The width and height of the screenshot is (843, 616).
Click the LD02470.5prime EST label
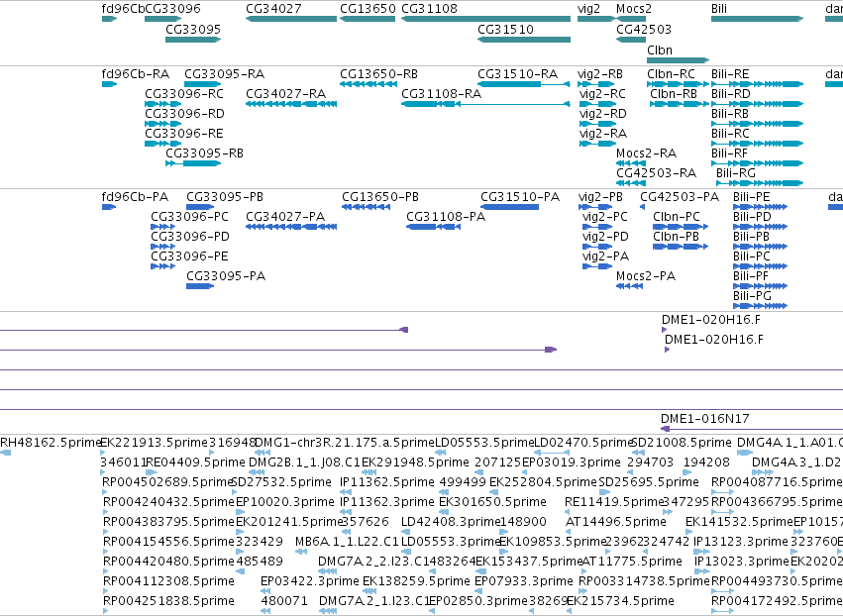584,443
